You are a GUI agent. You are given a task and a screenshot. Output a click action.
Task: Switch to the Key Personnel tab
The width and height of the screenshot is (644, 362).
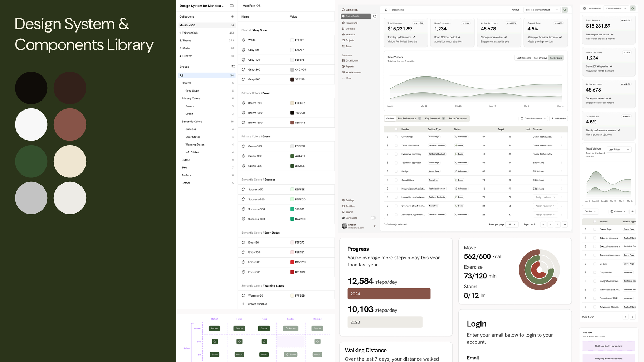point(435,118)
